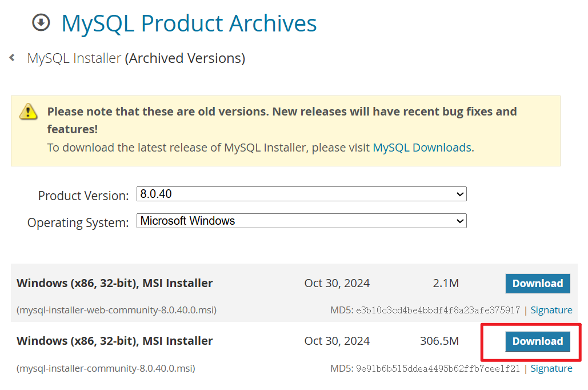Click the 306.5M file size text

pyautogui.click(x=439, y=341)
